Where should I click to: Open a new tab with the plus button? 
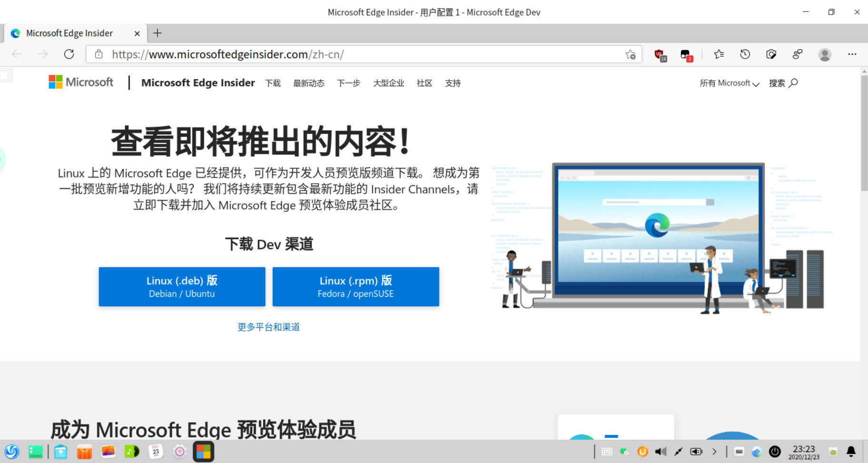click(x=158, y=33)
